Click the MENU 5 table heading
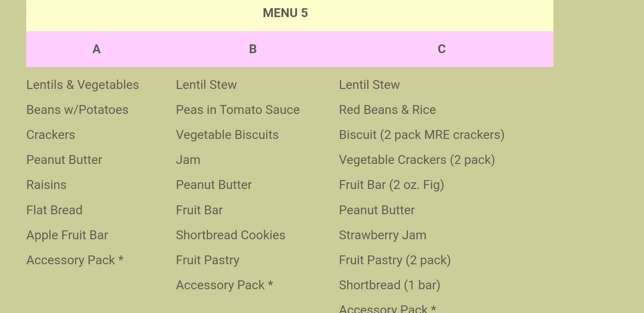The height and width of the screenshot is (313, 644). point(285,13)
